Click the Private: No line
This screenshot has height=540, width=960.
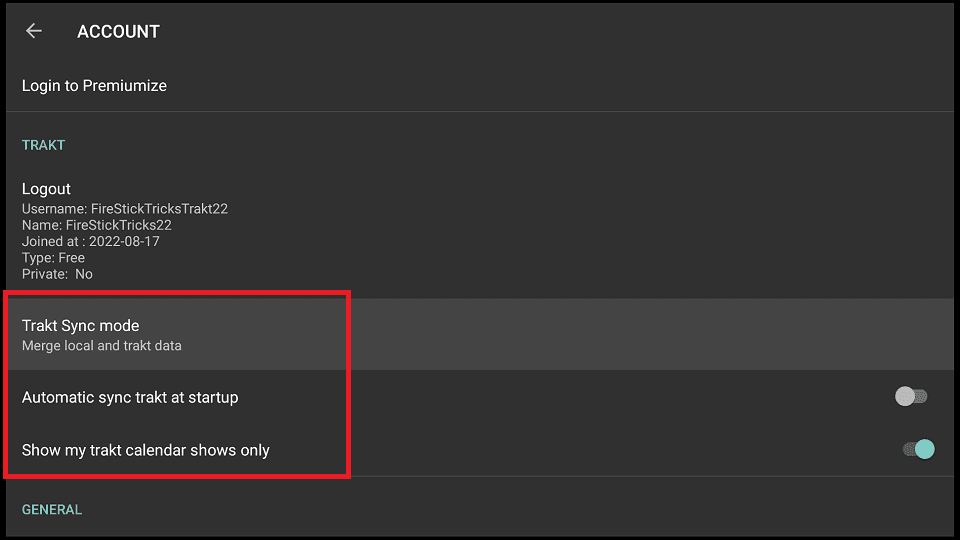pyautogui.click(x=57, y=274)
